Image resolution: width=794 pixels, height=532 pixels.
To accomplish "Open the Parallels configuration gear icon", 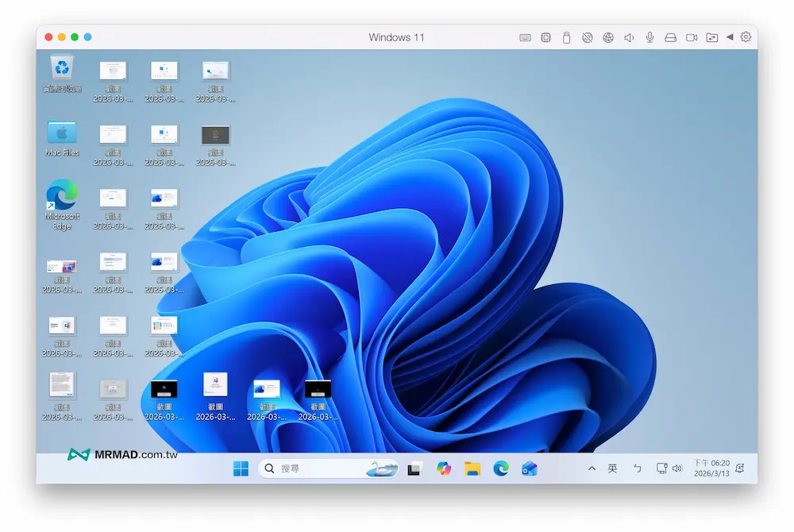I will 745,37.
